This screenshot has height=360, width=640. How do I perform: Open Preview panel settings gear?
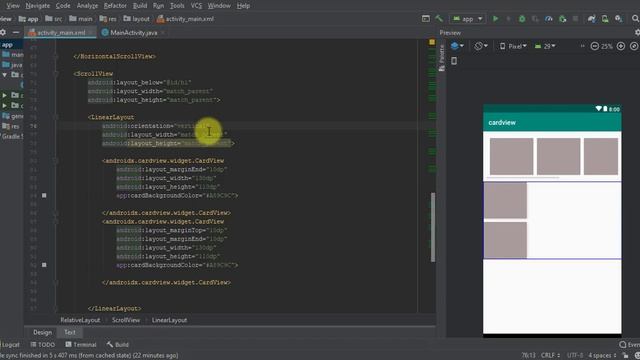(637, 33)
